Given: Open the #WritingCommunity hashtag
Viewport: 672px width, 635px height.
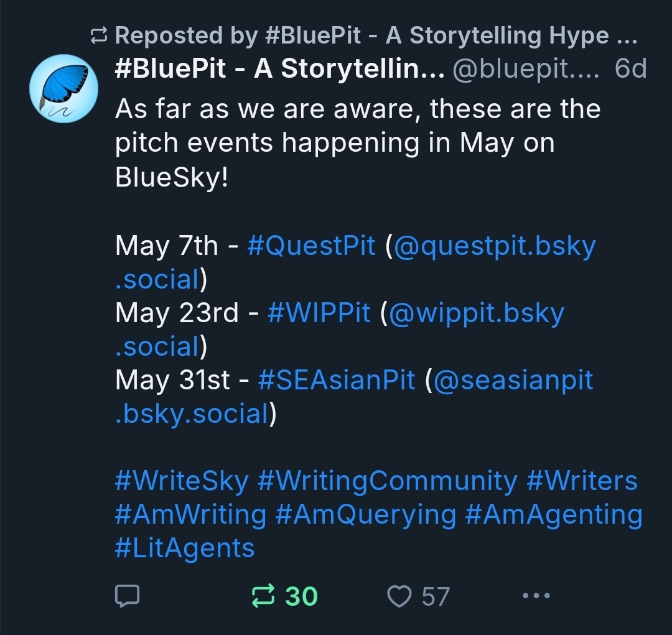Looking at the screenshot, I should click(387, 481).
